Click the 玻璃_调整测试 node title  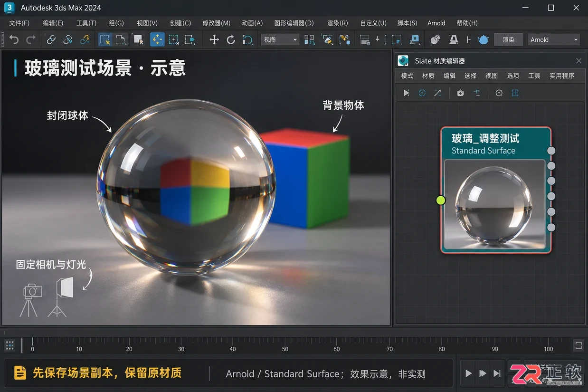point(485,138)
